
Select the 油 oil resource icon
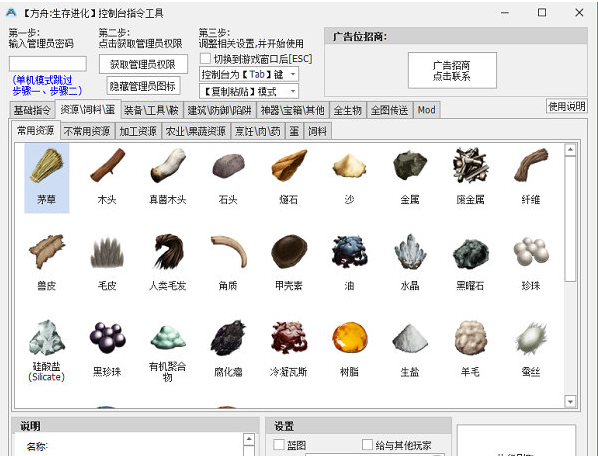349,252
